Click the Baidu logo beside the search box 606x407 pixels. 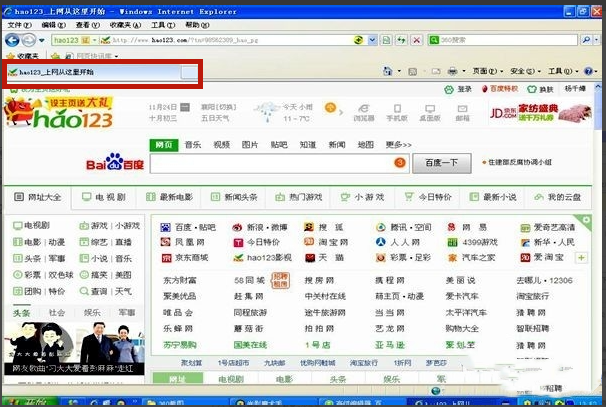(115, 162)
